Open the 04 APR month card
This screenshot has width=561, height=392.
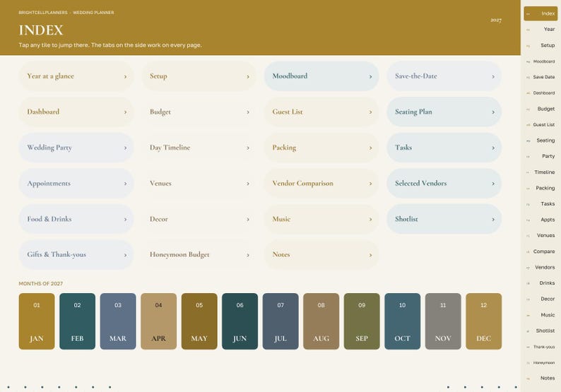(158, 321)
